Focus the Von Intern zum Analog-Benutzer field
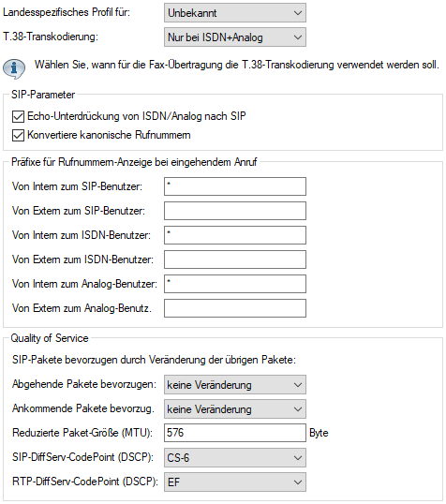The height and width of the screenshot is (504, 446). [x=235, y=284]
